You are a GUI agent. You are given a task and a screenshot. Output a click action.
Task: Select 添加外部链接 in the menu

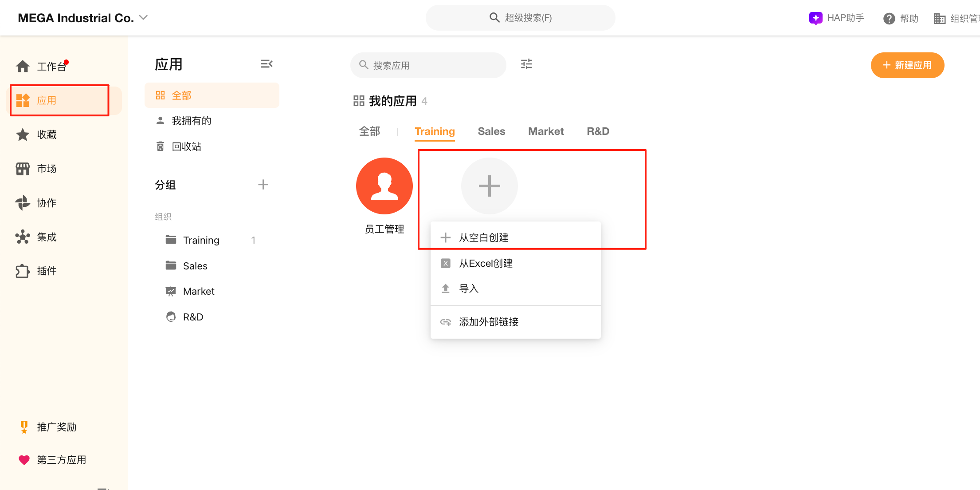click(x=489, y=322)
